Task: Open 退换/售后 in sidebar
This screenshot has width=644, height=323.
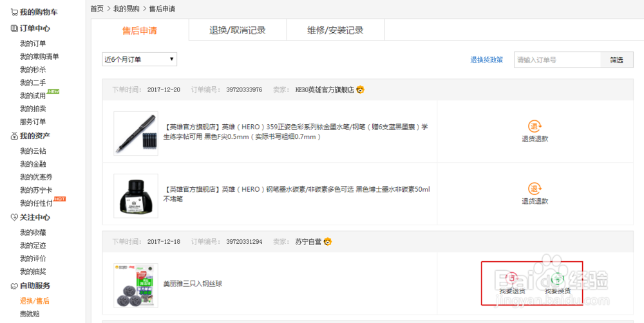Action: (35, 301)
